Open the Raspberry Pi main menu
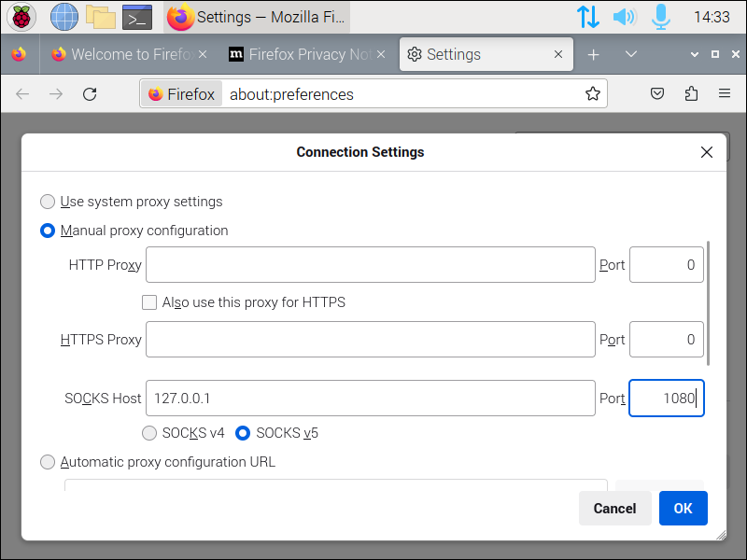Image resolution: width=747 pixels, height=560 pixels. [x=21, y=17]
